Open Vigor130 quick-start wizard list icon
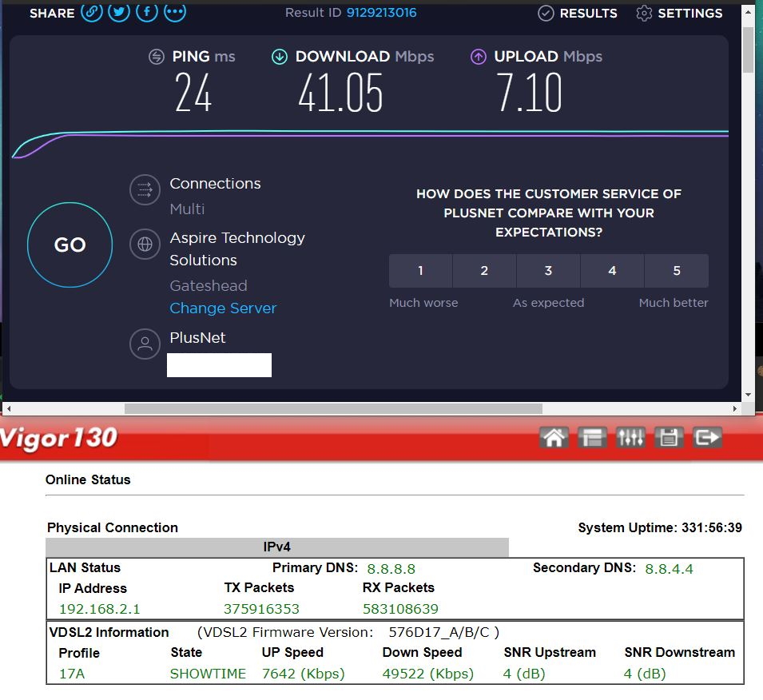763x700 pixels. tap(592, 437)
